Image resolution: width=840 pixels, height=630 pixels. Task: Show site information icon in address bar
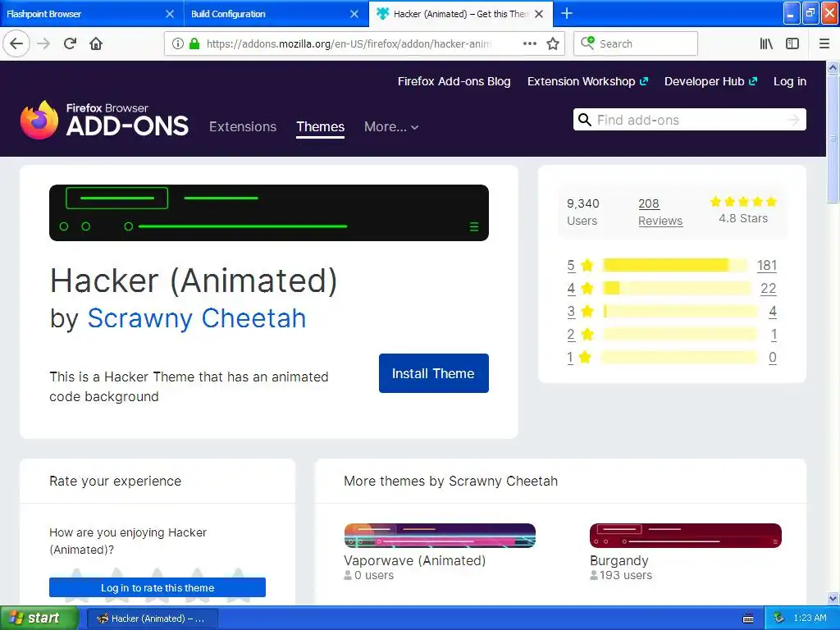pyautogui.click(x=178, y=43)
